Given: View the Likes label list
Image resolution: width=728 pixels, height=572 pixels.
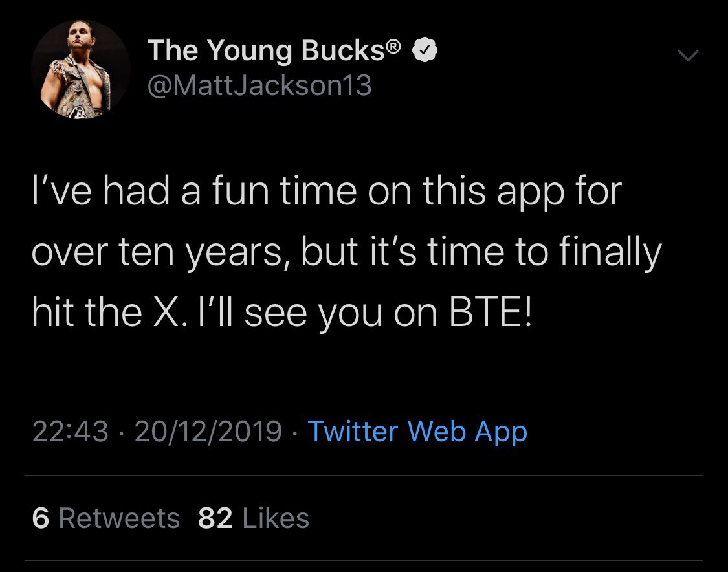Looking at the screenshot, I should coord(275,518).
